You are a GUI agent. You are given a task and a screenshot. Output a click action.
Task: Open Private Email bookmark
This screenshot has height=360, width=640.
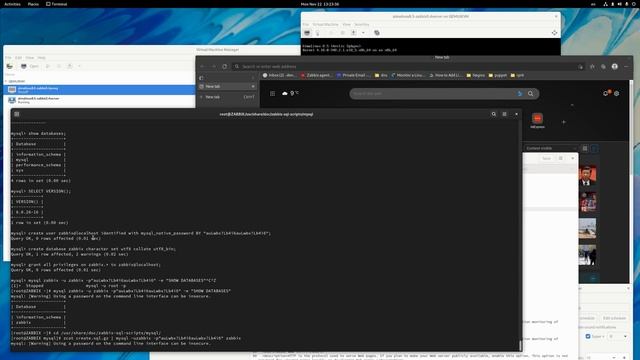tap(353, 76)
